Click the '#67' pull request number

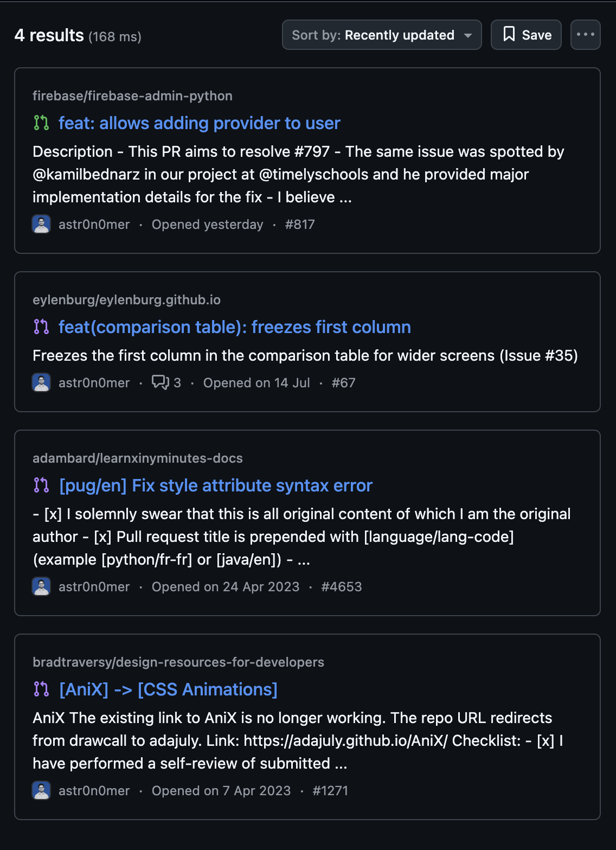[344, 382]
